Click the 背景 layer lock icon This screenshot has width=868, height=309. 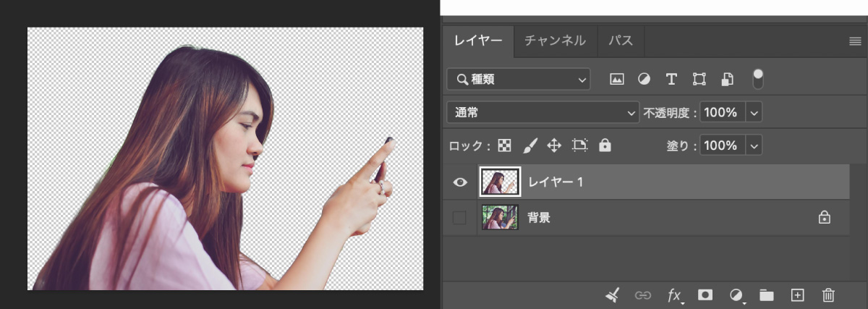(823, 217)
